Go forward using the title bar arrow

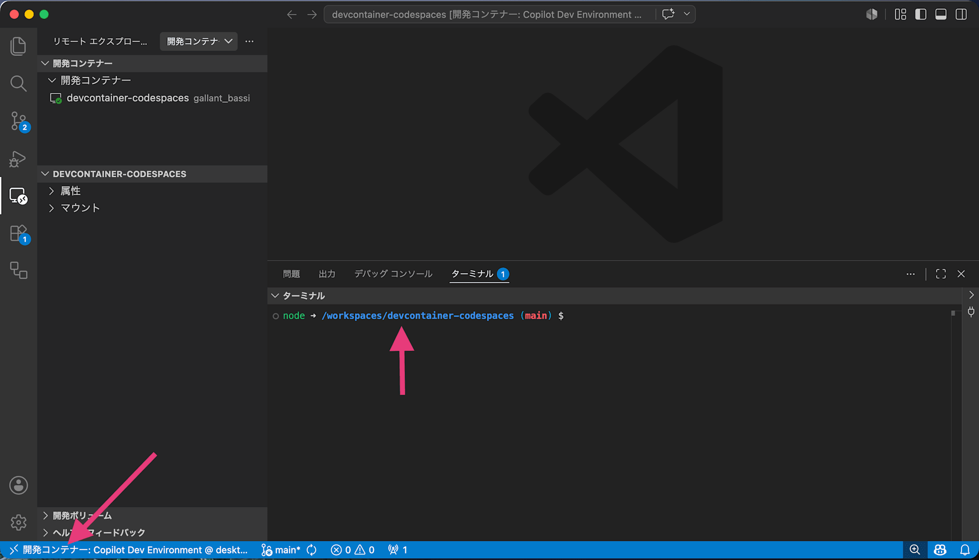click(312, 15)
